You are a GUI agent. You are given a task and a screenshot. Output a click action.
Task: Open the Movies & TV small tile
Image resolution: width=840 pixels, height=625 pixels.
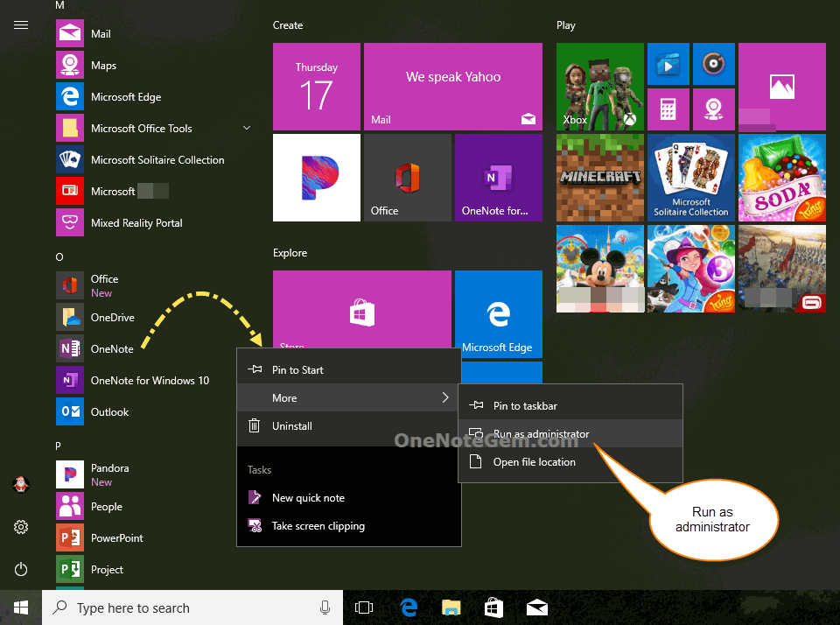pyautogui.click(x=668, y=64)
